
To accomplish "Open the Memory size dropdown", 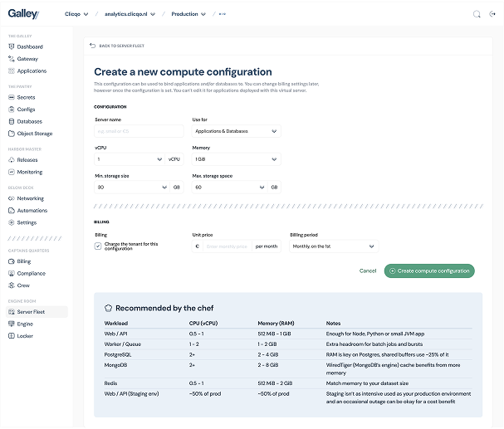I will click(236, 159).
